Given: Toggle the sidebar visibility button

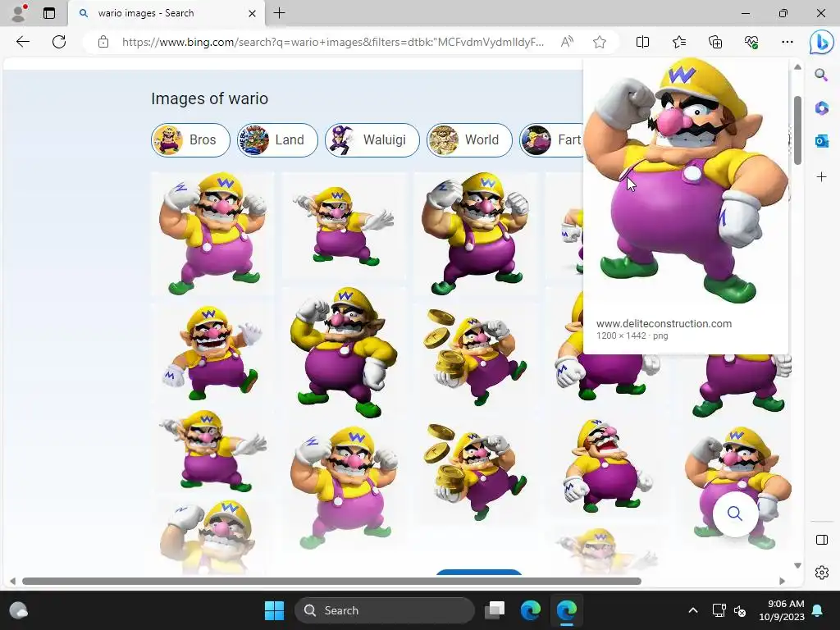Looking at the screenshot, I should [x=821, y=540].
